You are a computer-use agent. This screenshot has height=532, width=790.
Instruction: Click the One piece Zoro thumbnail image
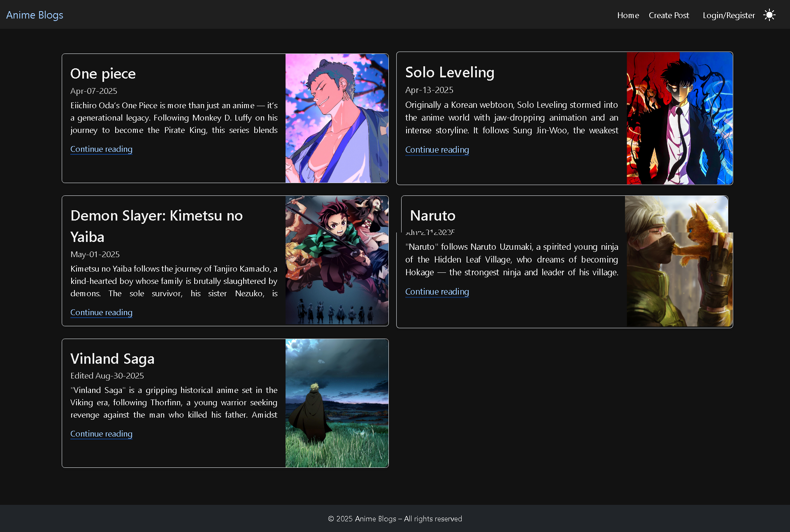337,118
